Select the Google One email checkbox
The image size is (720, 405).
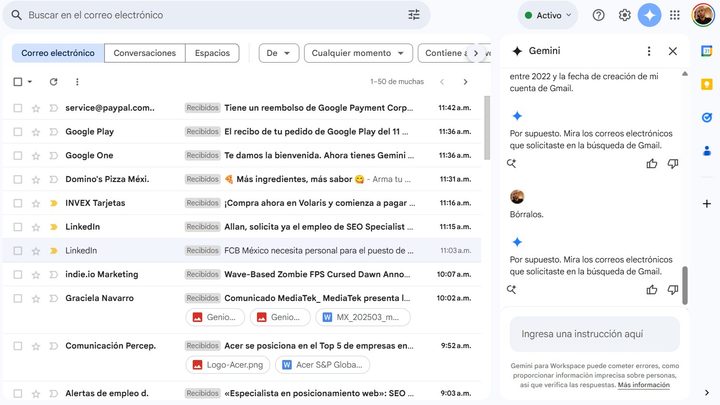(x=17, y=156)
